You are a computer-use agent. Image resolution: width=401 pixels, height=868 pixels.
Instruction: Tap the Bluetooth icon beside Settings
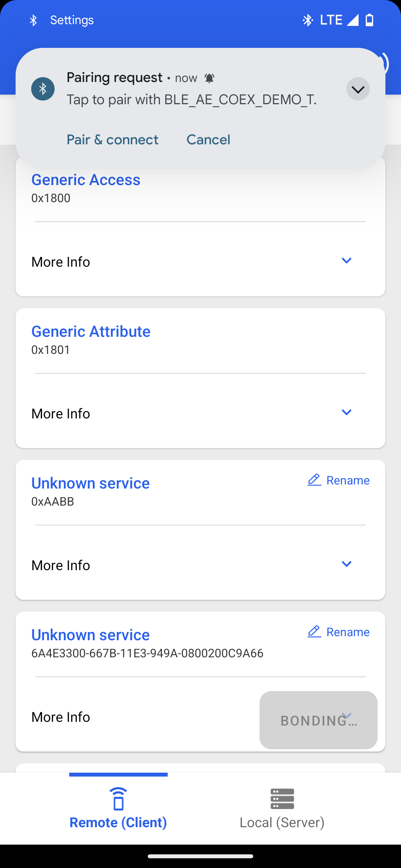pyautogui.click(x=33, y=20)
